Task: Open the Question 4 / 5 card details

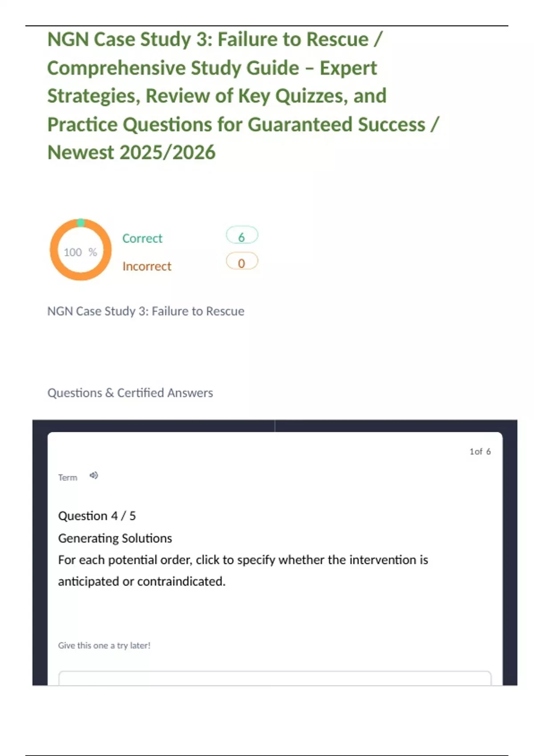Action: click(x=97, y=516)
